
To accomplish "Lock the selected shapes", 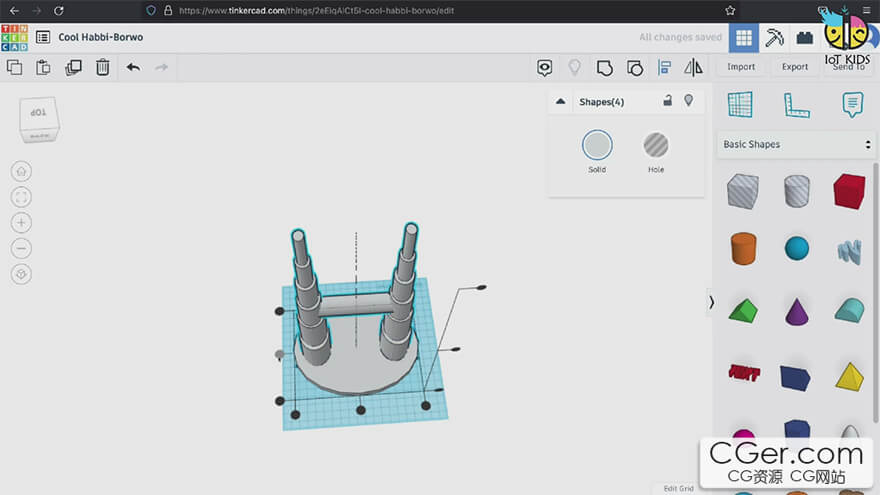I will [667, 100].
